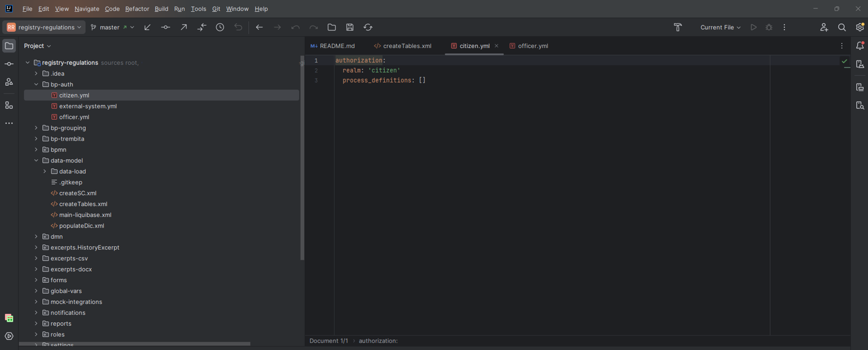Screen dimensions: 868x350
Task: Navigate forward with the right arrow
Action: [277, 27]
